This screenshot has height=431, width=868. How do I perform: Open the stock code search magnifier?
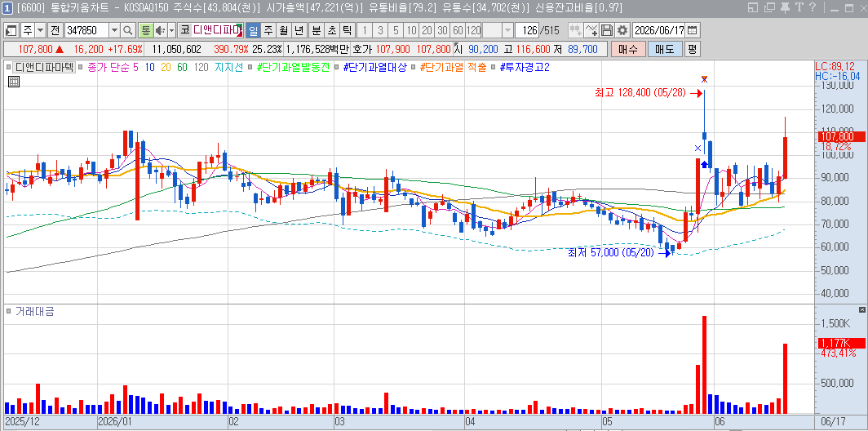pos(128,30)
